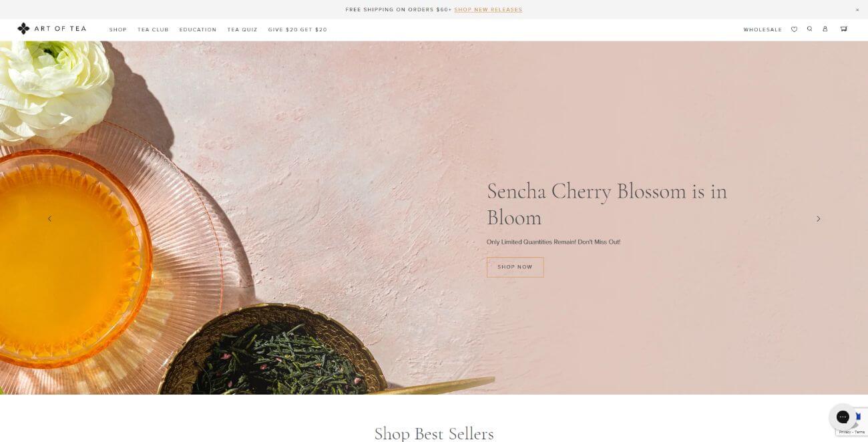
Task: Open the Shop menu
Action: tap(118, 29)
